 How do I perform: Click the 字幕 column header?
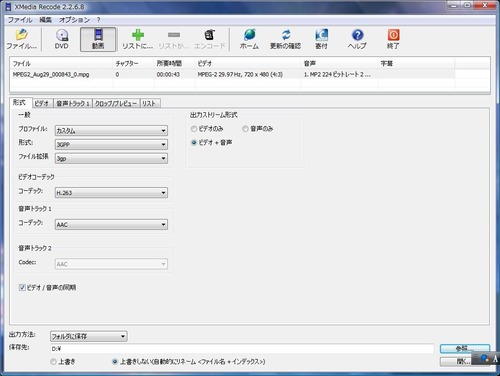[x=416, y=63]
